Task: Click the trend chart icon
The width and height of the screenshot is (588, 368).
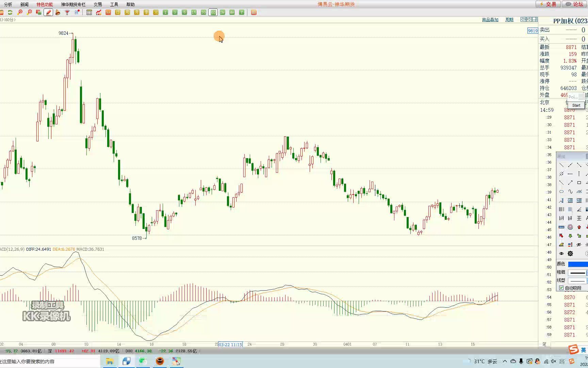Action: point(99,13)
